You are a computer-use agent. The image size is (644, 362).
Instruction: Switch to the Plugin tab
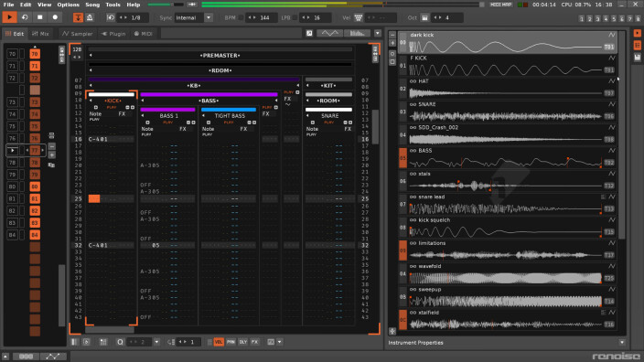click(113, 34)
